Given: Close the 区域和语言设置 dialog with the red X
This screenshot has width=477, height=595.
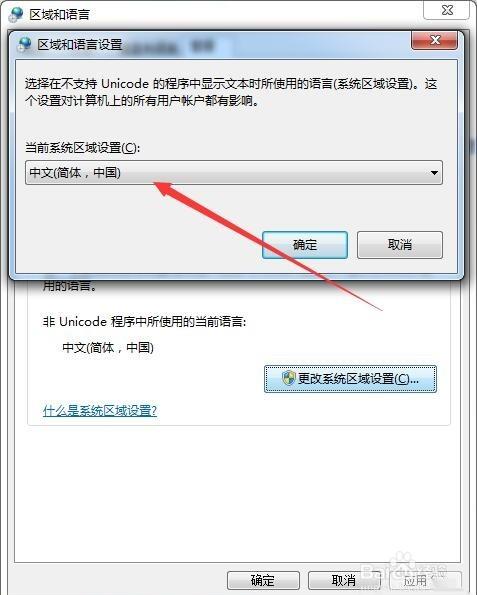Looking at the screenshot, I should pyautogui.click(x=434, y=40).
